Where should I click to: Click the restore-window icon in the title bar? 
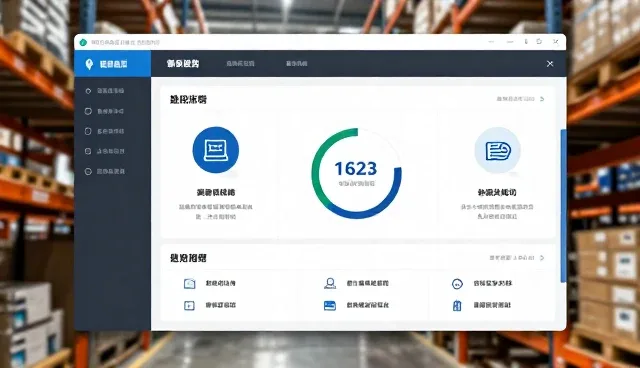point(539,42)
